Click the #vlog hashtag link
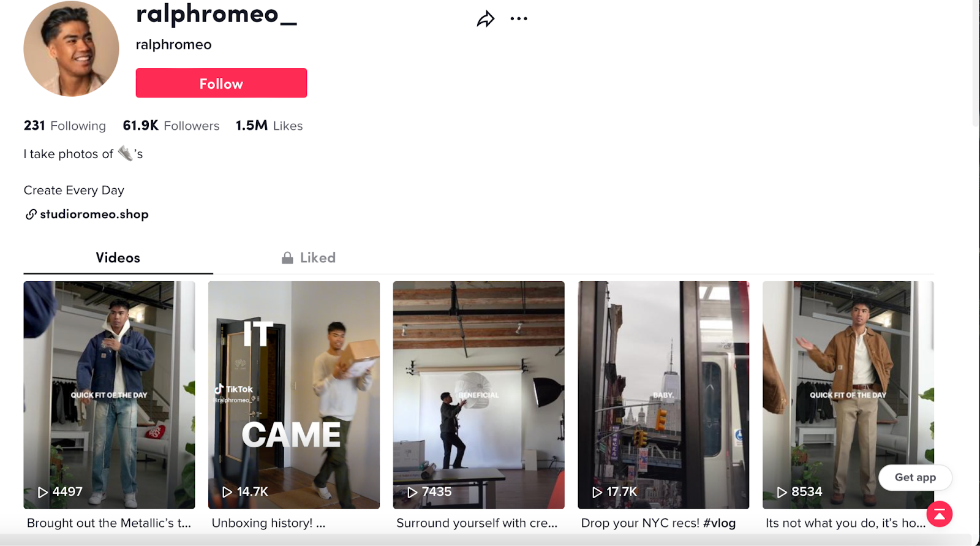Screen dimensions: 980x546 coord(719,523)
